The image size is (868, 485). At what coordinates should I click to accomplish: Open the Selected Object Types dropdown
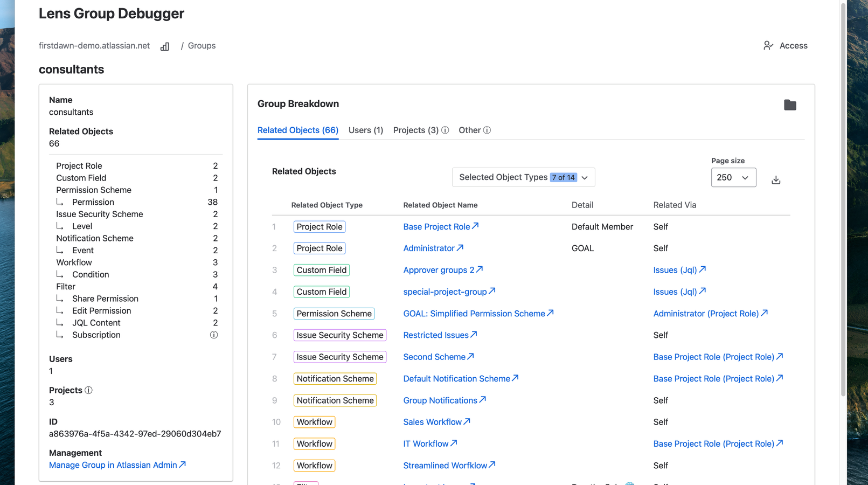[523, 177]
